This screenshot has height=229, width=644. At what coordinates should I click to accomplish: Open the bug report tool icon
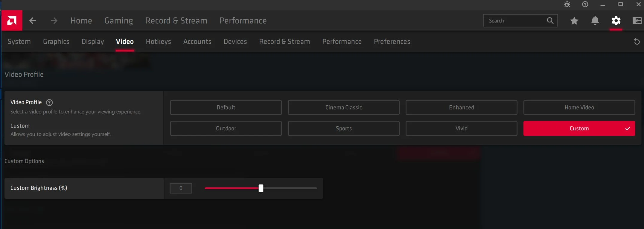click(567, 4)
